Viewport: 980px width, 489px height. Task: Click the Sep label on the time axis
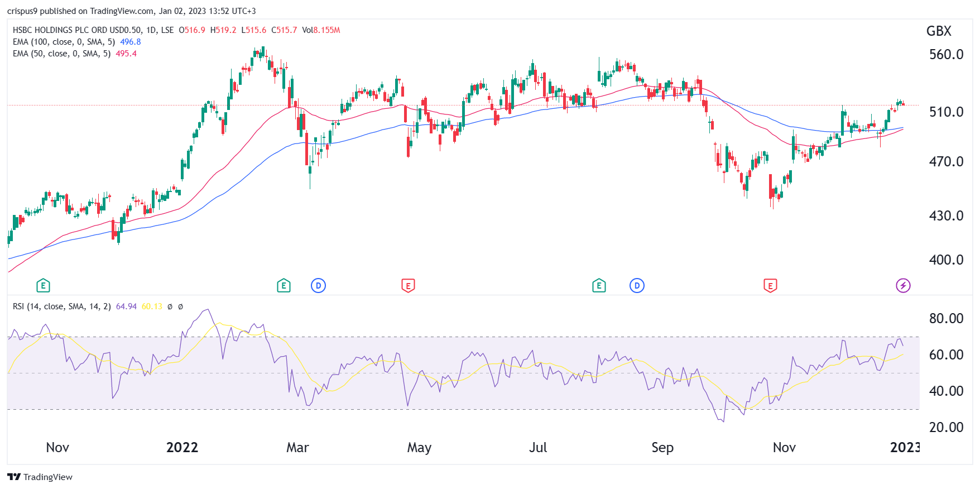[662, 448]
